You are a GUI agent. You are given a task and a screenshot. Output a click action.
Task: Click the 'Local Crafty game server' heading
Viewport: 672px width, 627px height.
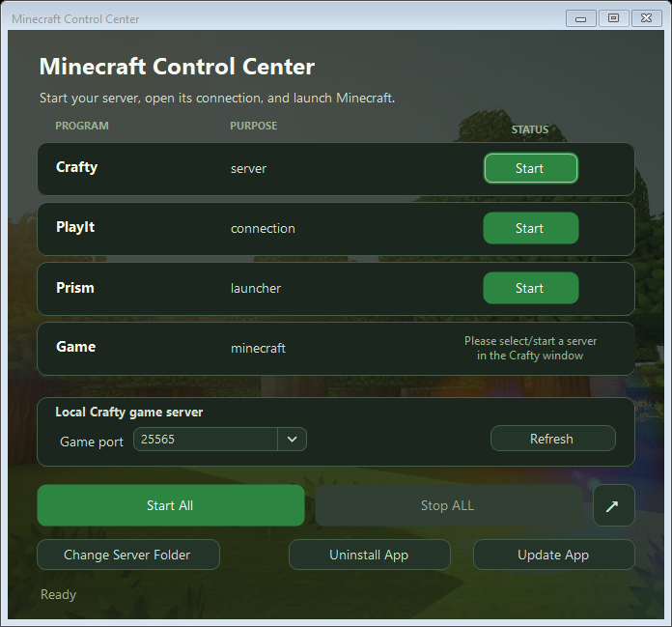129,413
